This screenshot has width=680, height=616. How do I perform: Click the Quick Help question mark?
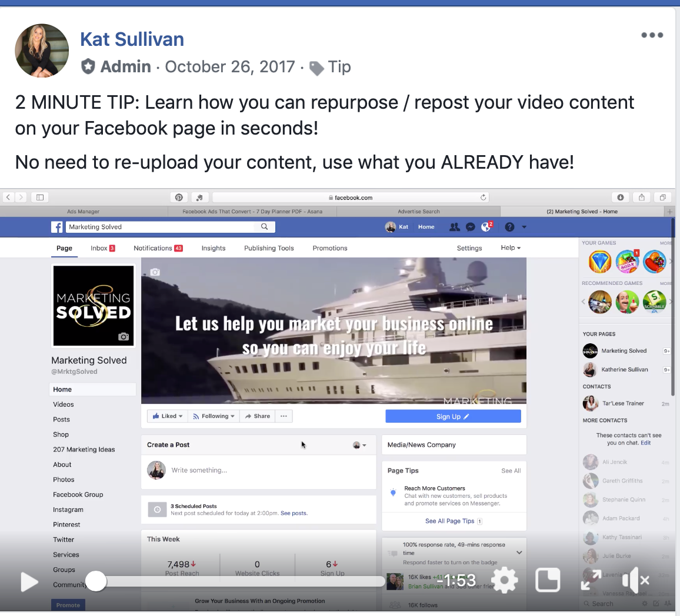pyautogui.click(x=509, y=226)
